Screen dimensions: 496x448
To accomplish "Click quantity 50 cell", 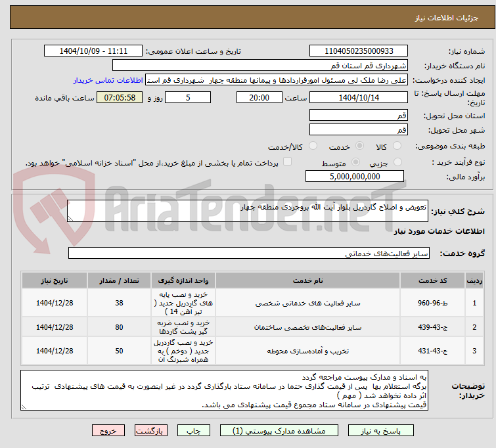I will coord(119,351).
